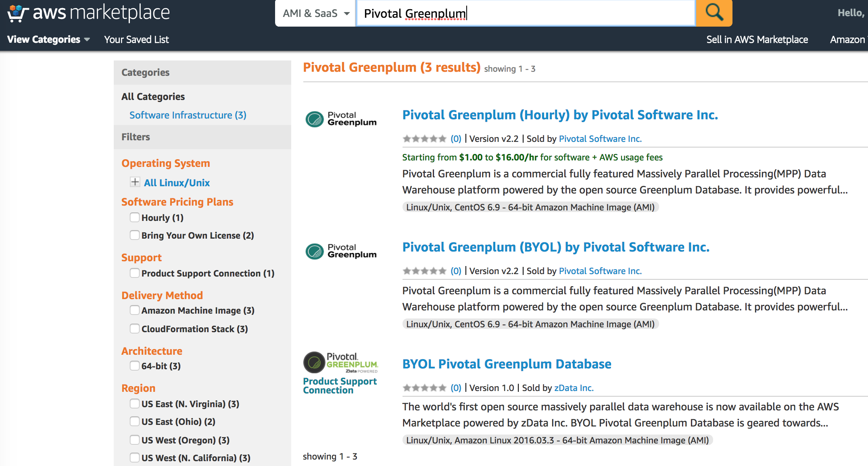This screenshot has width=868, height=466.
Task: Open Your Saved List
Action: 136,40
